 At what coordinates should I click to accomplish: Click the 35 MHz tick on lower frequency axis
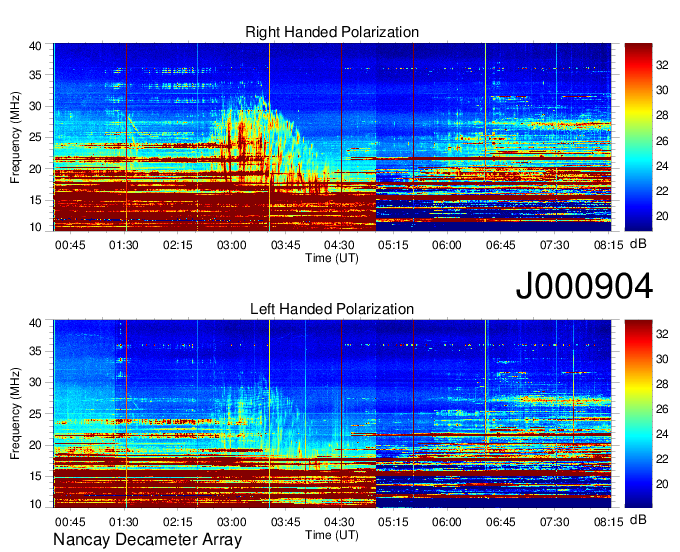click(35, 351)
